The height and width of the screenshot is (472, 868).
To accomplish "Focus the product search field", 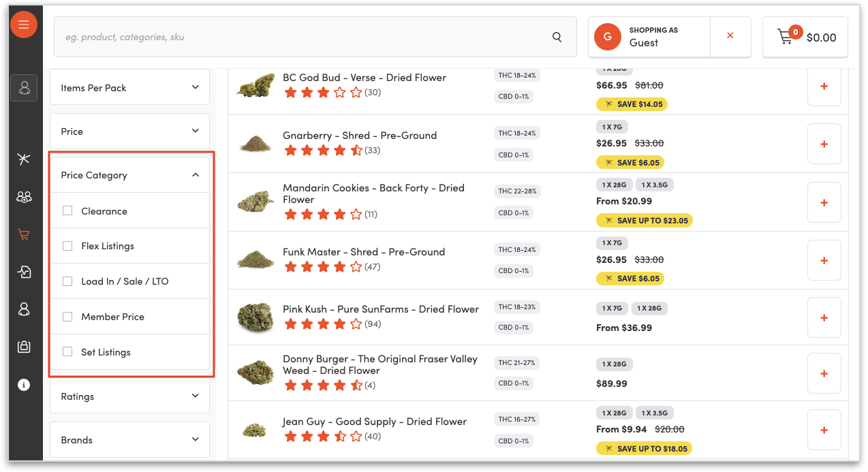I will (300, 37).
